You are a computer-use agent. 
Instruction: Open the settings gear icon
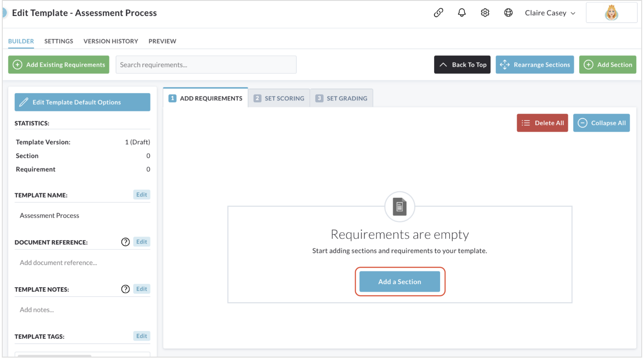tap(485, 13)
